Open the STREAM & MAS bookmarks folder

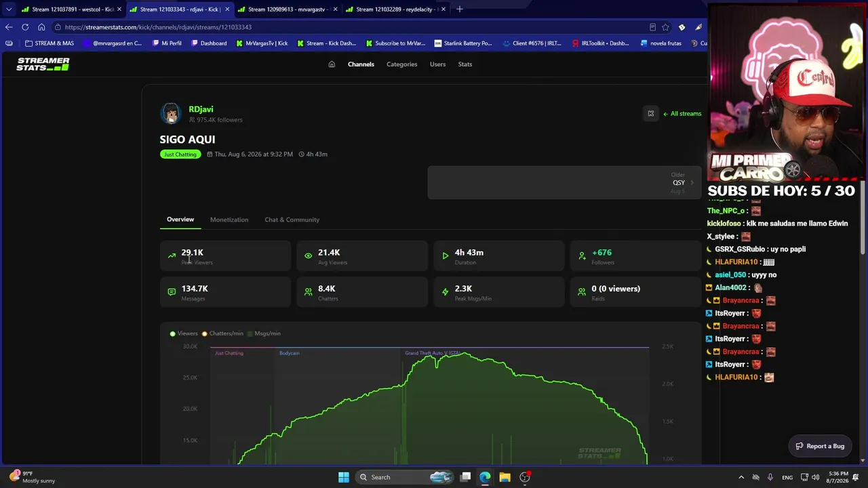pyautogui.click(x=50, y=43)
